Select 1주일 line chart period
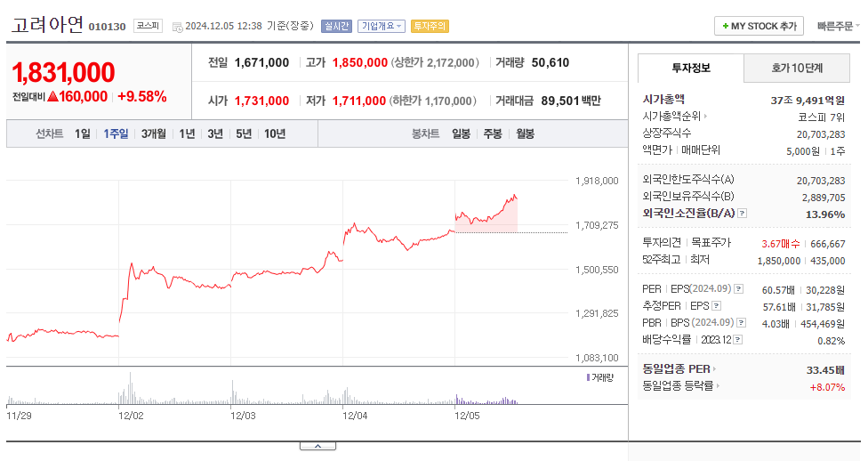This screenshot has height=461, width=868. click(116, 133)
